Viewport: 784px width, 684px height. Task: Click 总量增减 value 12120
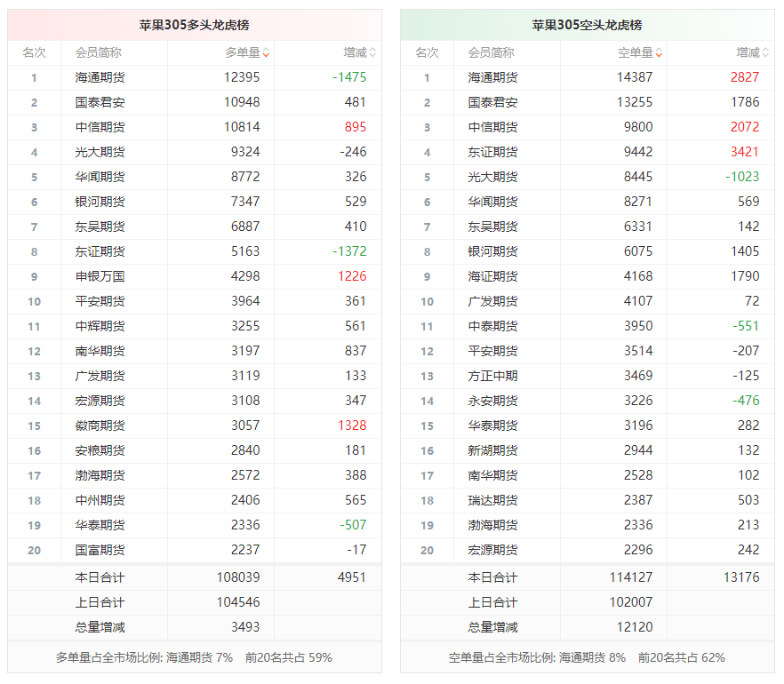tap(635, 627)
